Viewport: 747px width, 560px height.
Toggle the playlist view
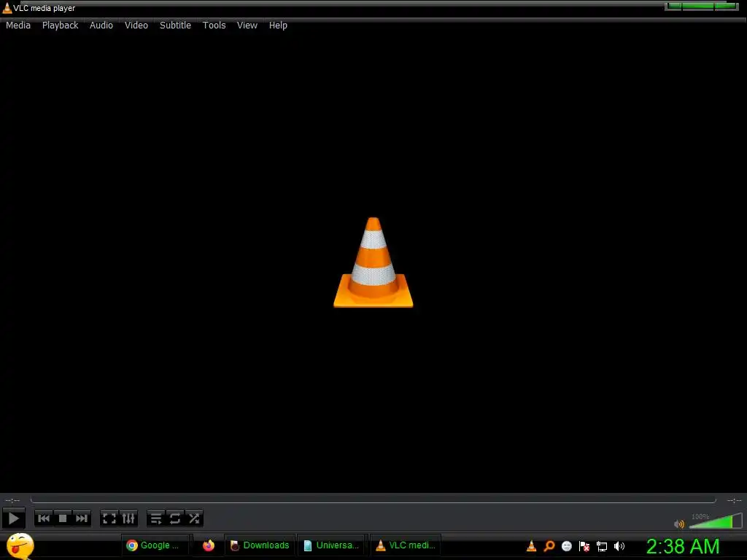pos(156,518)
